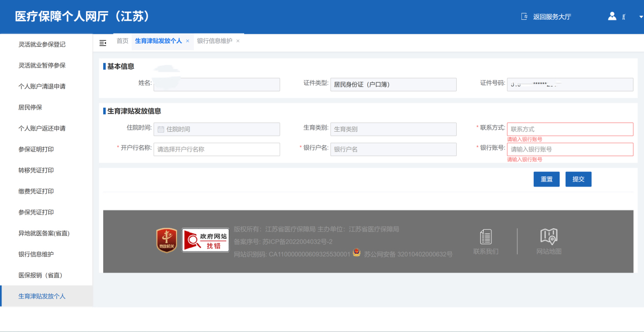Click the 重置 button
The image size is (644, 332).
coord(546,179)
